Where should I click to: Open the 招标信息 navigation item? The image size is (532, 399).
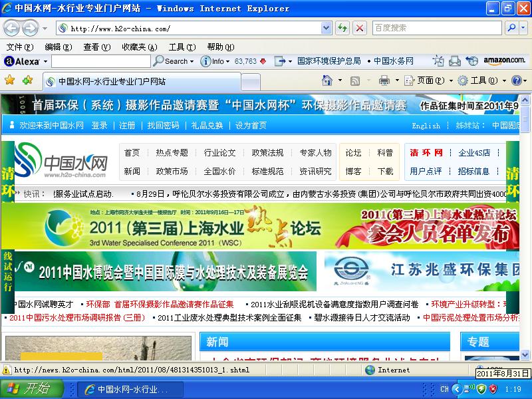click(473, 172)
